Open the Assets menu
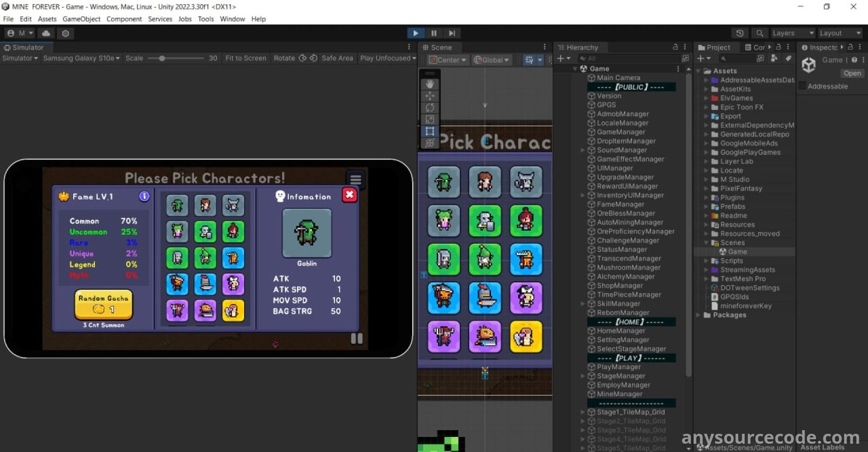This screenshot has width=868, height=452. [x=47, y=19]
